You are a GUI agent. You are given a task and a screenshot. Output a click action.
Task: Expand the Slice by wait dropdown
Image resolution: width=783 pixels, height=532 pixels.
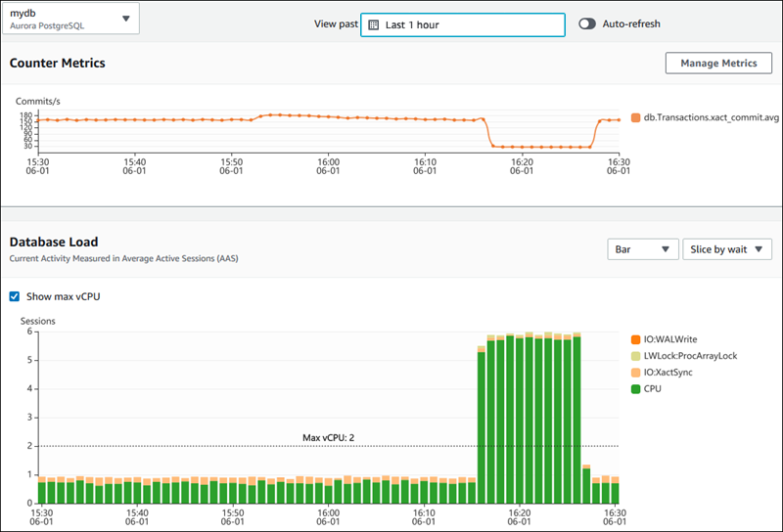726,249
